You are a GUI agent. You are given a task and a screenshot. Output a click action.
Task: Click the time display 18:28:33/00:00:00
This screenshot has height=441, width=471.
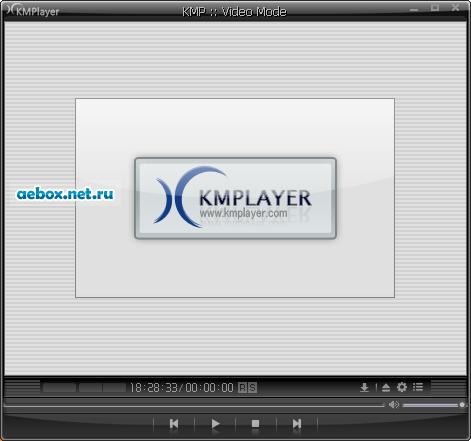click(x=182, y=387)
